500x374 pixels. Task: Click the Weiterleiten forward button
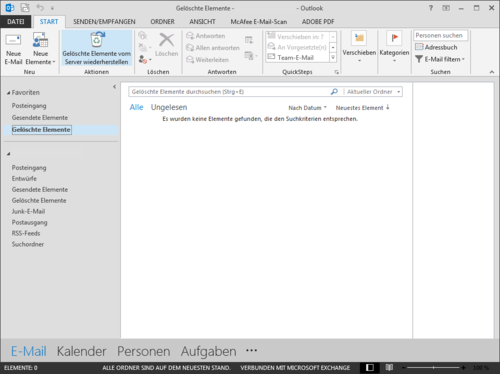point(207,60)
